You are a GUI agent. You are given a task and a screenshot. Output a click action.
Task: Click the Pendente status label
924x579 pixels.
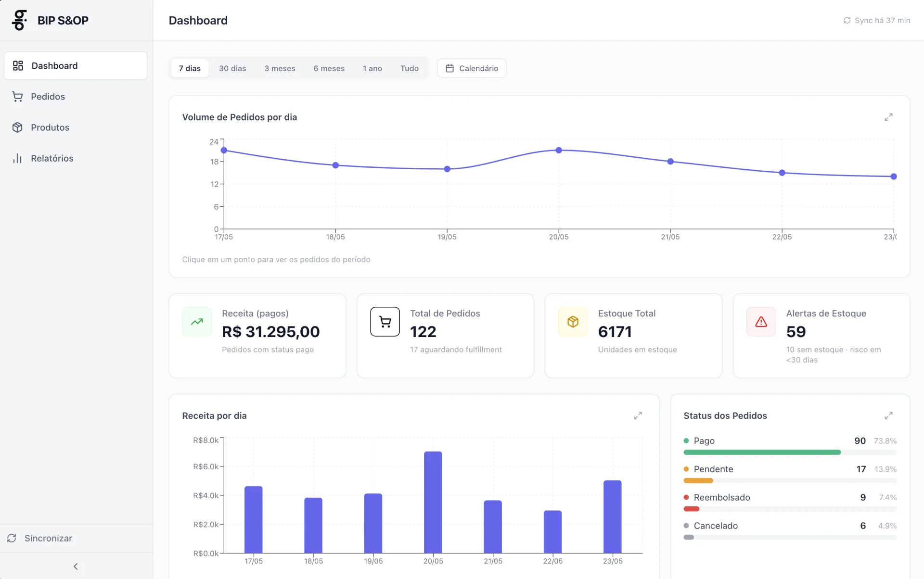click(x=714, y=469)
